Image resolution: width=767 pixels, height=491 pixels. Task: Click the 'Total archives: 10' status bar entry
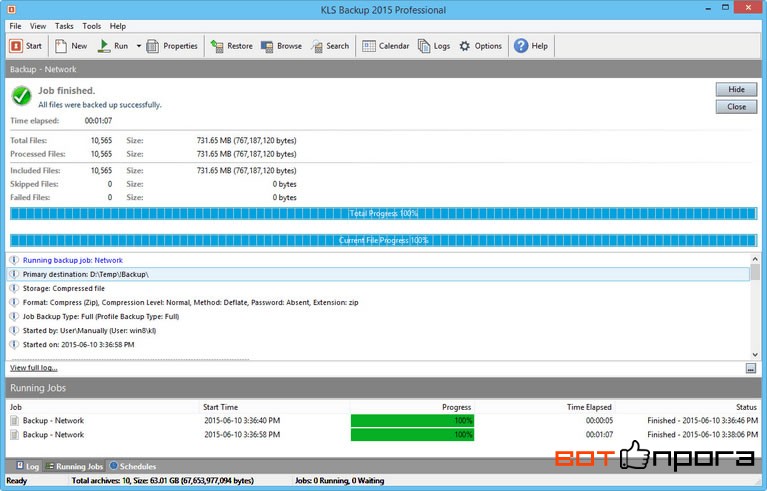pyautogui.click(x=162, y=481)
